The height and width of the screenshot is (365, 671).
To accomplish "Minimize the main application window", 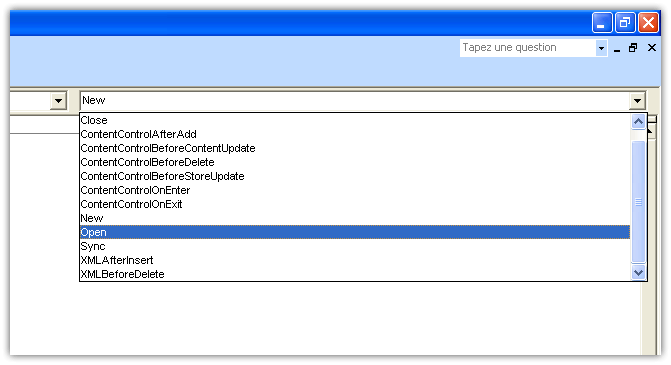I will pyautogui.click(x=602, y=23).
